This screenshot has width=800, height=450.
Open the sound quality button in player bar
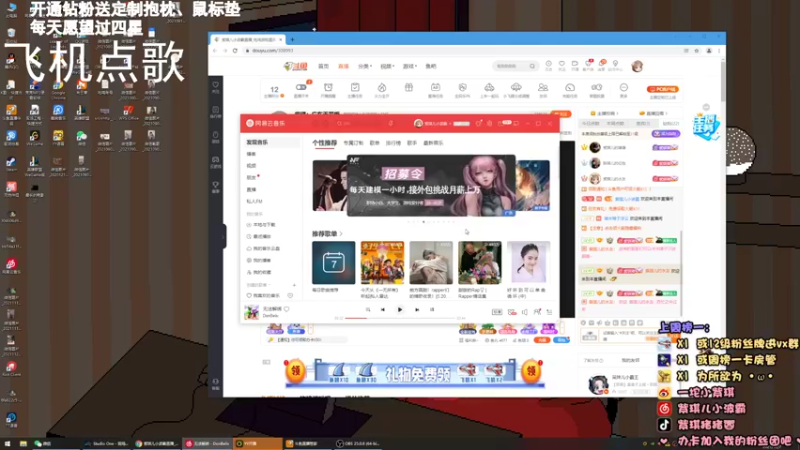(497, 312)
